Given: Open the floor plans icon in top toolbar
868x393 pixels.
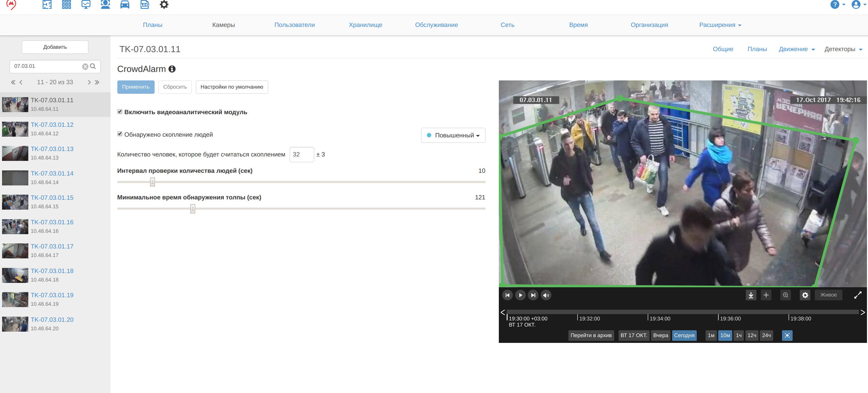Looking at the screenshot, I should point(47,4).
